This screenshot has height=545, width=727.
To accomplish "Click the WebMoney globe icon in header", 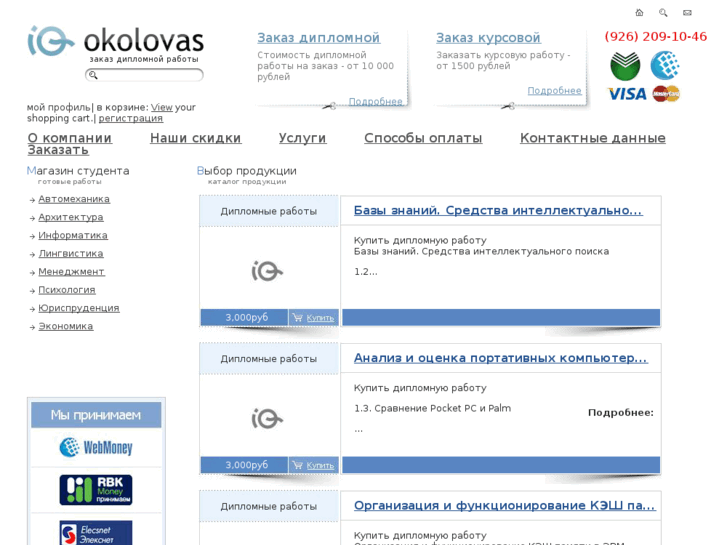I will [665, 65].
